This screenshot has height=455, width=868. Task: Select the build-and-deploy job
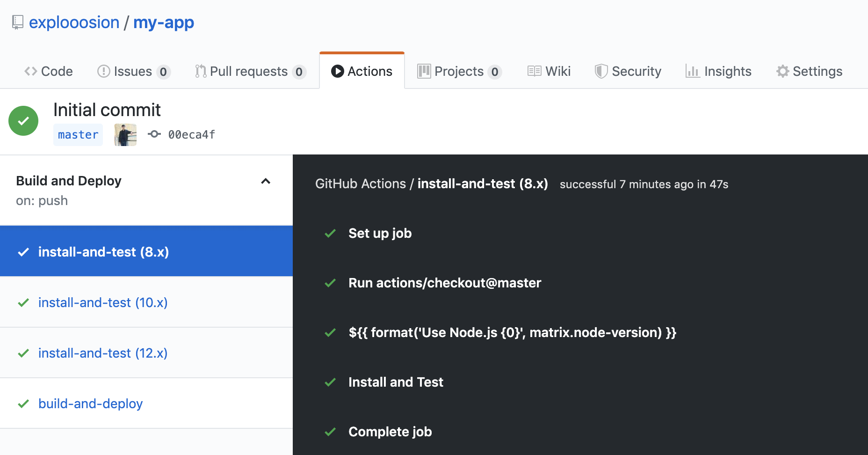coord(146,404)
